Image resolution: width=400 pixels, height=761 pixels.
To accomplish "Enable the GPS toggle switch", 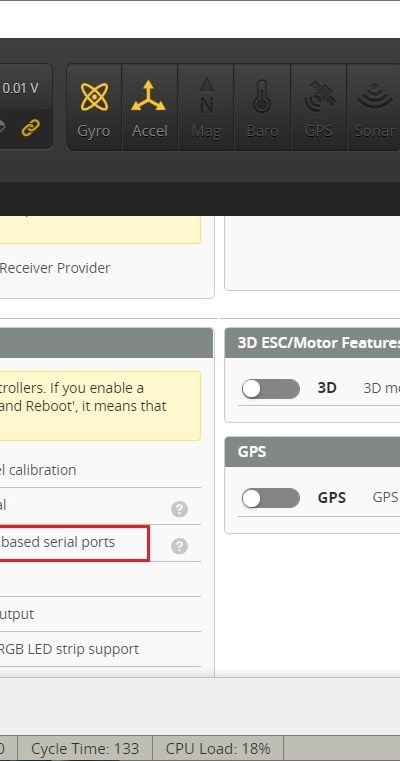I will [271, 498].
